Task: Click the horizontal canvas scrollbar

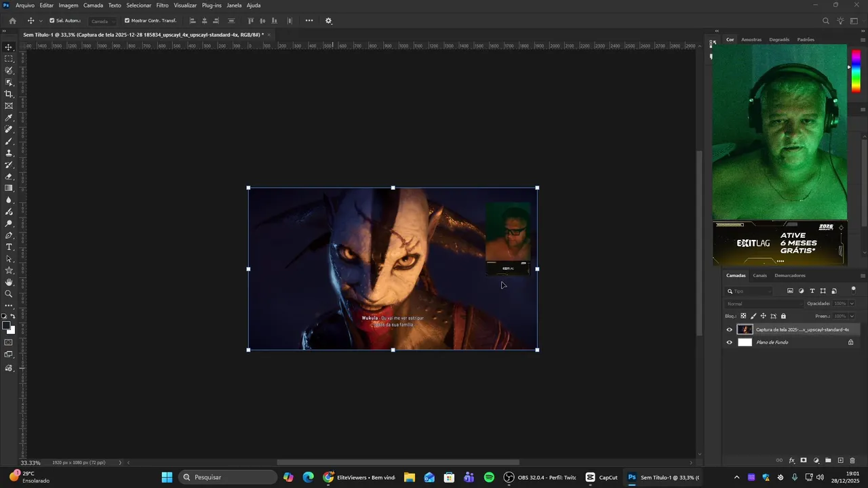Action: [x=398, y=462]
